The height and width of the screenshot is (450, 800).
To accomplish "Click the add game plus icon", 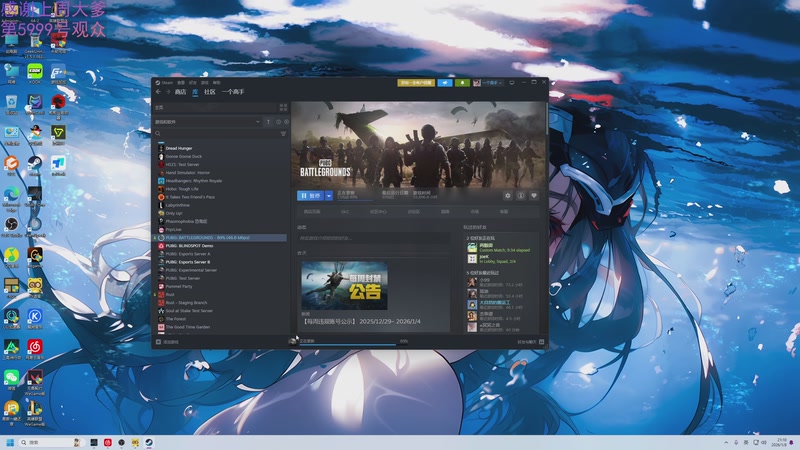I will (158, 342).
